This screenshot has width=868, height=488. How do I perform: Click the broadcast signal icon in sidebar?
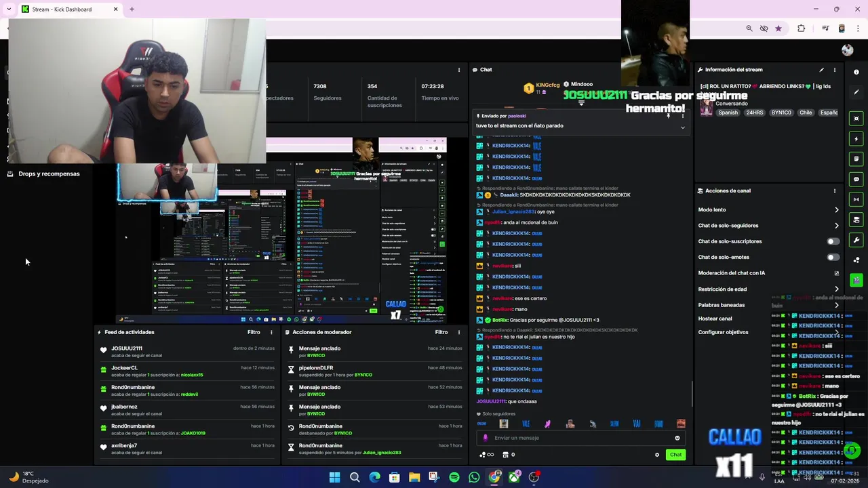(856, 199)
